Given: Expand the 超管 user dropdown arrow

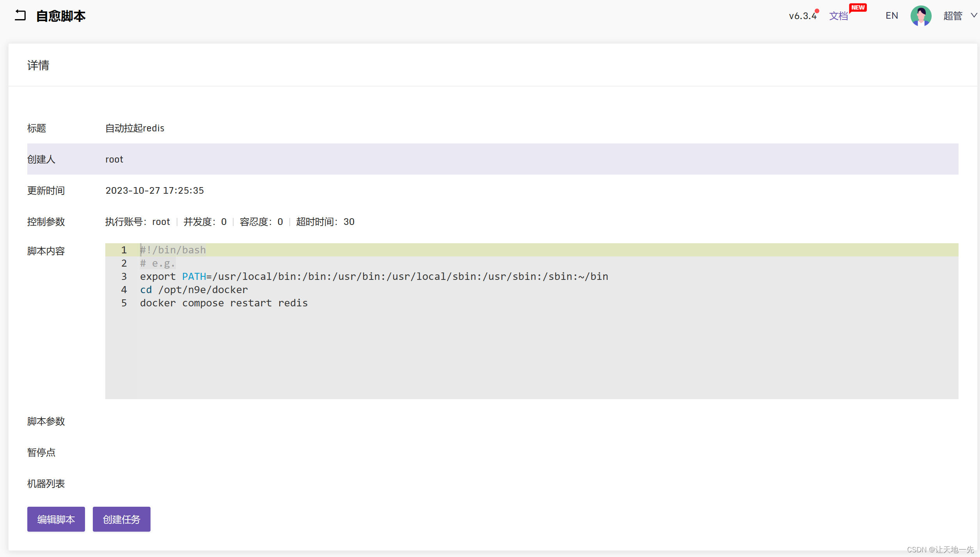Looking at the screenshot, I should click(973, 16).
